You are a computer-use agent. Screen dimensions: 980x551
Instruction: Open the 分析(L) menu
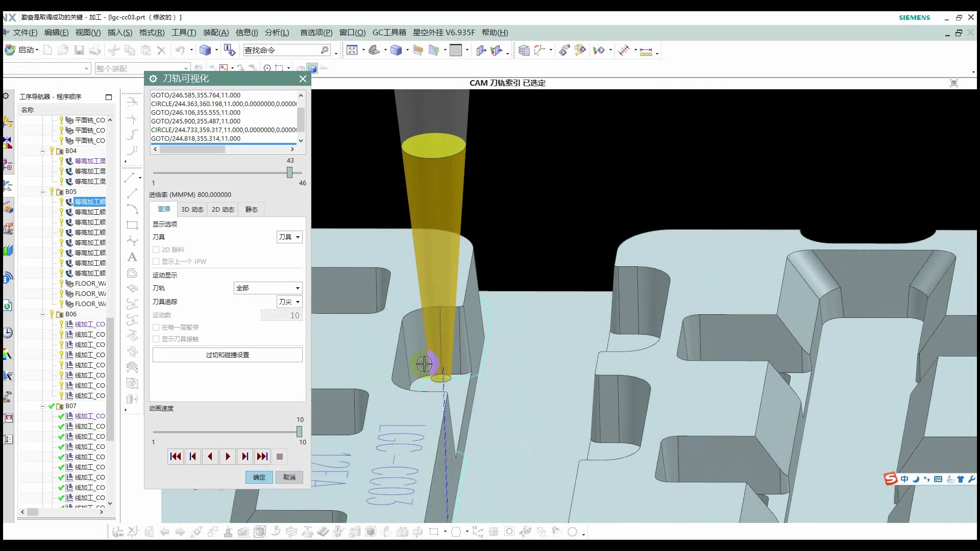[277, 33]
